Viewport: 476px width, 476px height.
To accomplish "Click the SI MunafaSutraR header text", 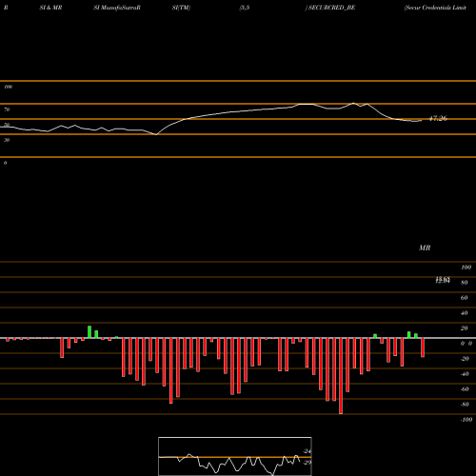I will (117, 8).
